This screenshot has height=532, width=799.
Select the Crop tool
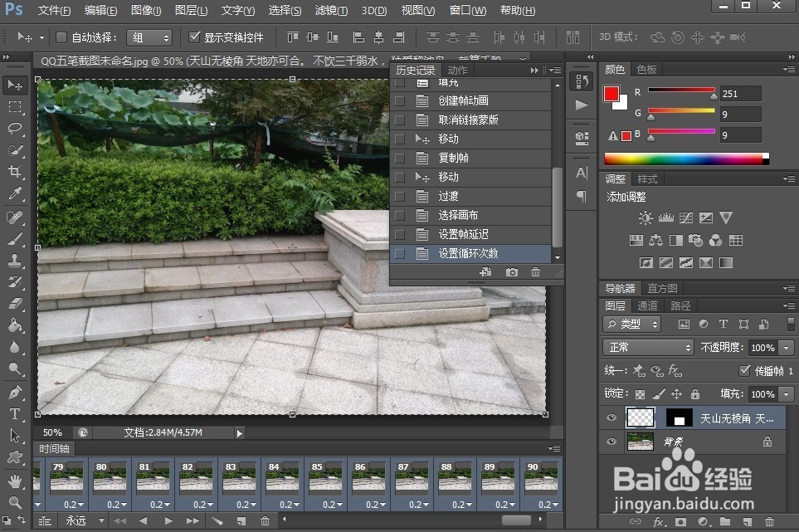point(15,172)
